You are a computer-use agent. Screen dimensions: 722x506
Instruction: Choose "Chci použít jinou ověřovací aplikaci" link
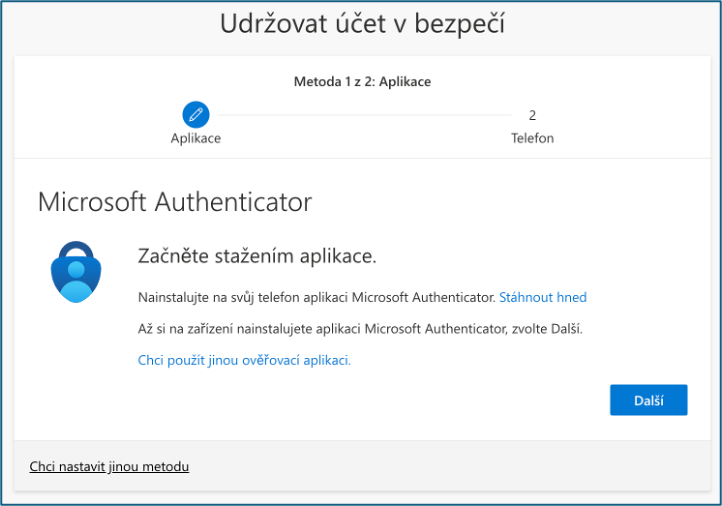(244, 360)
